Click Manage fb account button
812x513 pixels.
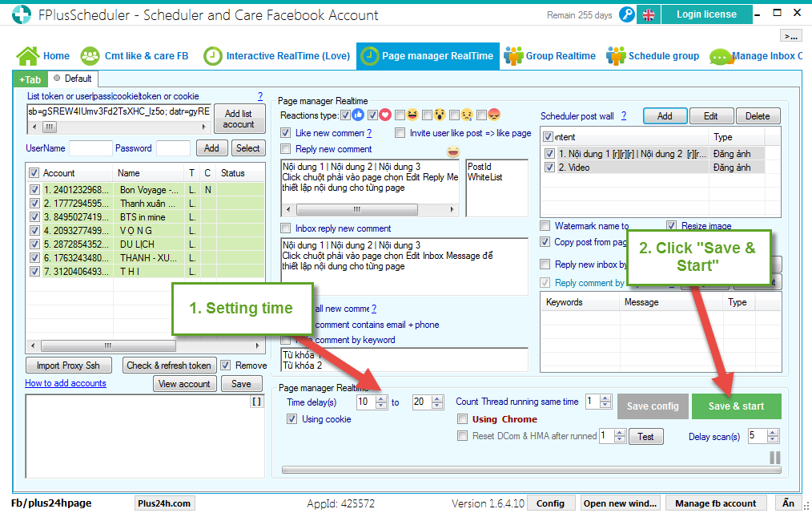[715, 503]
